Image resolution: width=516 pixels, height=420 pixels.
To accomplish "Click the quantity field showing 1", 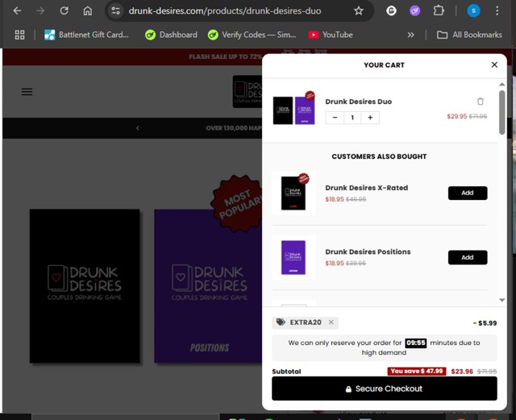I will (352, 118).
